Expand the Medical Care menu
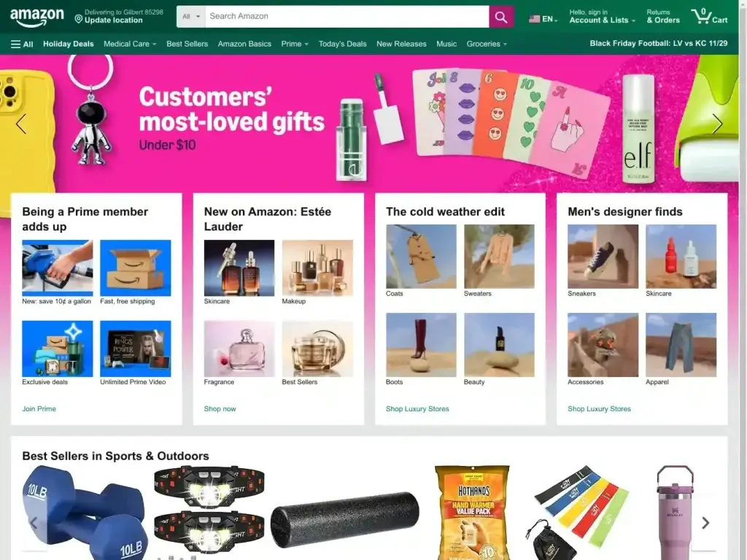The width and height of the screenshot is (747, 560). [x=130, y=44]
